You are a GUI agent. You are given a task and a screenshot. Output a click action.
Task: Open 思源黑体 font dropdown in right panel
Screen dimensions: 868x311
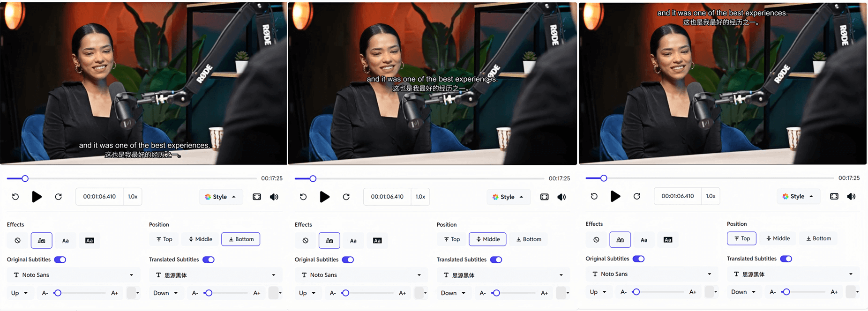(793, 274)
